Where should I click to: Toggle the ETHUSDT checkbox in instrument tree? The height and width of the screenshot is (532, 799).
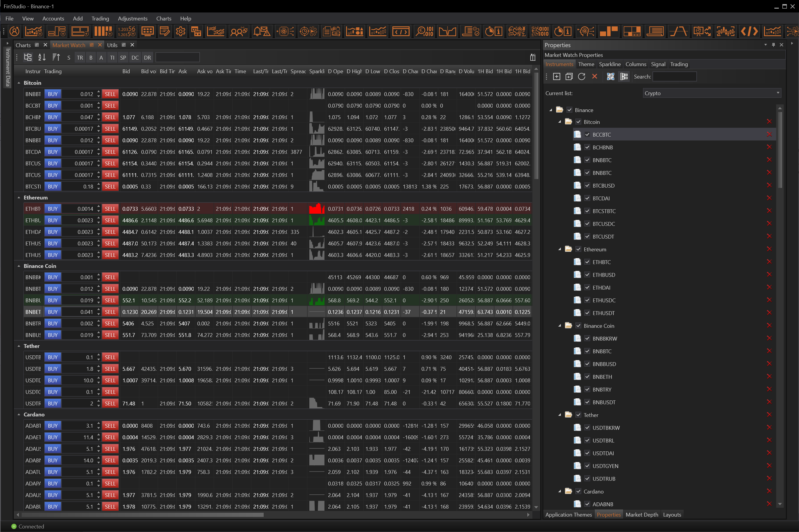[587, 313]
